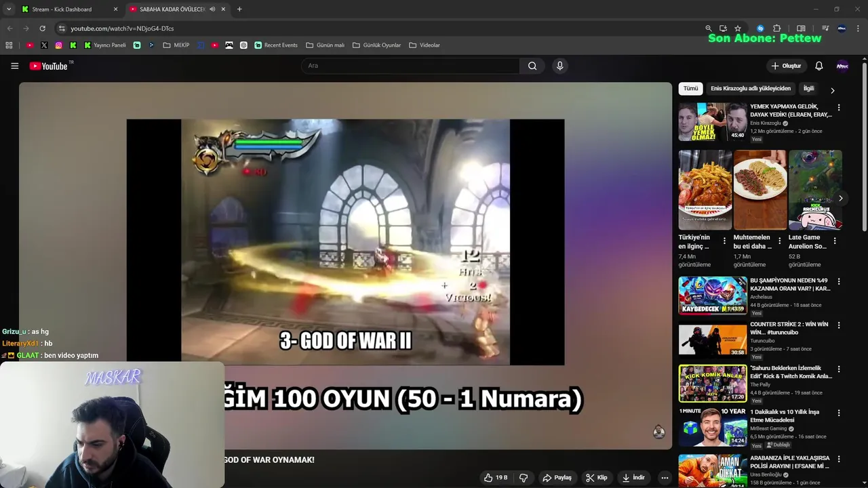
Task: Open Videolar bookmarks folder
Action: pos(425,45)
